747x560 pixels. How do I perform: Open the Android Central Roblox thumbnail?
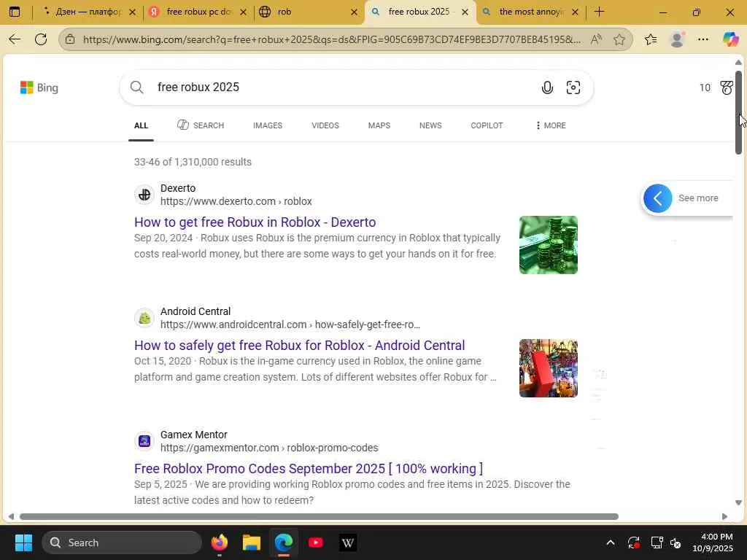tap(549, 368)
